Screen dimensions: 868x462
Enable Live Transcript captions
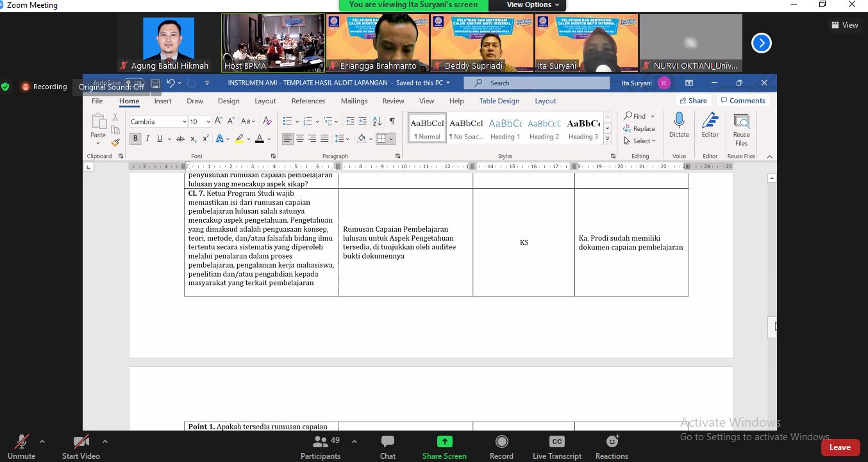(557, 447)
